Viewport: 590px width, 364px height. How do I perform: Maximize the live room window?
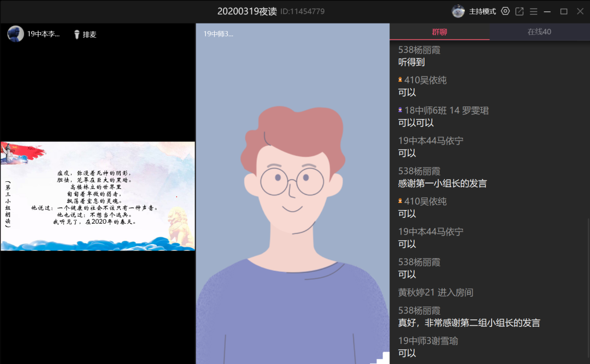pyautogui.click(x=564, y=11)
